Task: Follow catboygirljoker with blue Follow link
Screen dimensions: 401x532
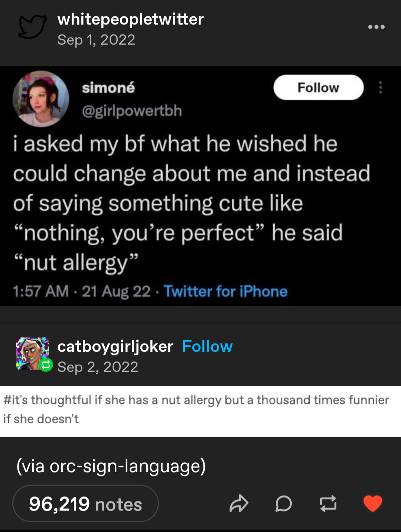Action: [x=207, y=347]
